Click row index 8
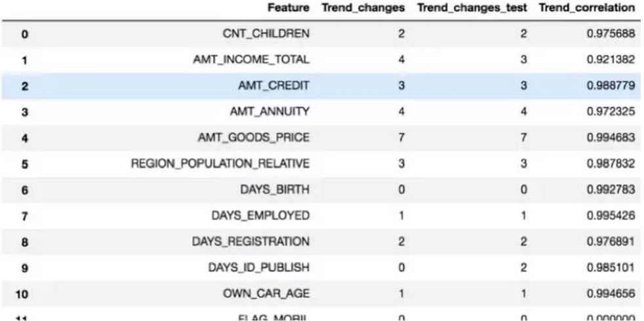This screenshot has width=644, height=321. 25,242
